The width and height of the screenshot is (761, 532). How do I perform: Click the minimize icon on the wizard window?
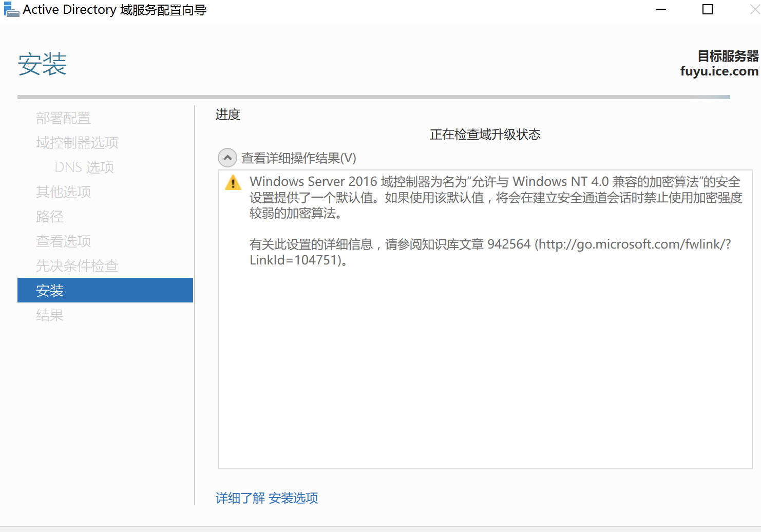(x=660, y=9)
